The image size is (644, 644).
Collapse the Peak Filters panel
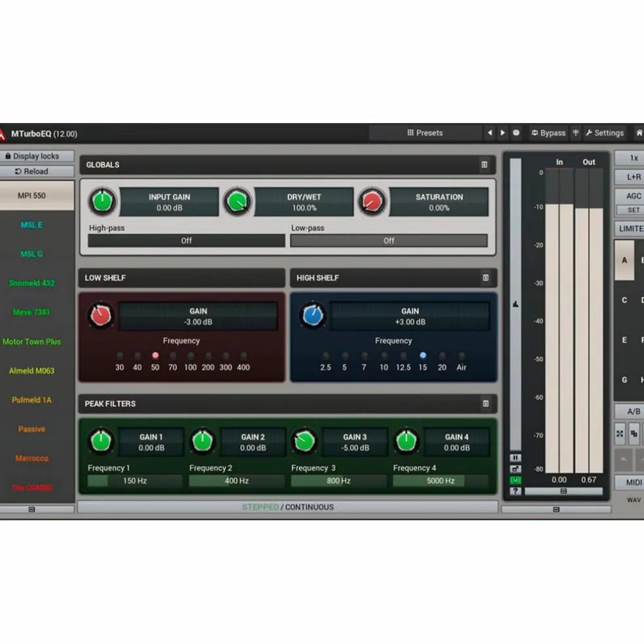[486, 404]
